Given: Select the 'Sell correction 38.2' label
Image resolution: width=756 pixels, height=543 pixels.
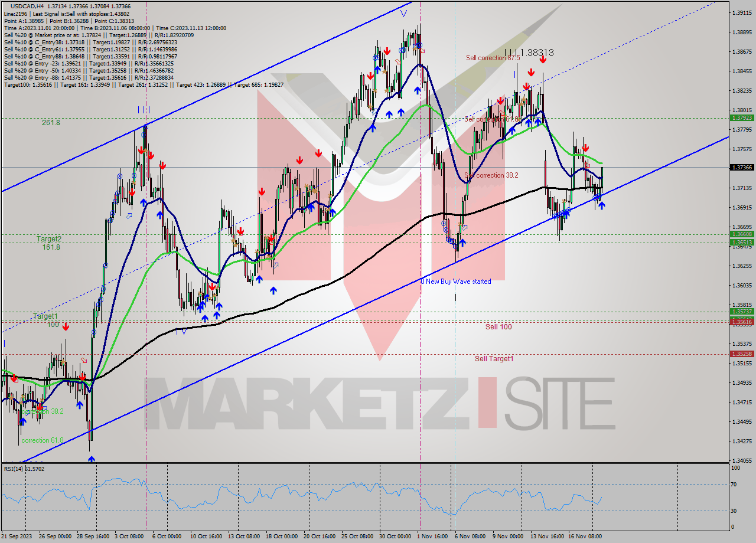Looking at the screenshot, I should coord(491,175).
